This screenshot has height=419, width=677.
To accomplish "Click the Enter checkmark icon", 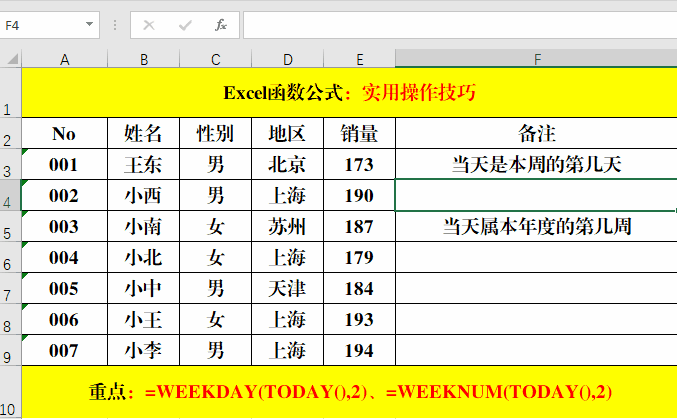I will (185, 25).
